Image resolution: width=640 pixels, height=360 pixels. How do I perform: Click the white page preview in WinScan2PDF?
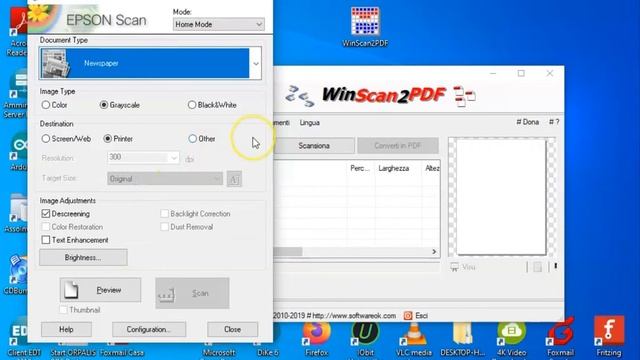(x=501, y=197)
